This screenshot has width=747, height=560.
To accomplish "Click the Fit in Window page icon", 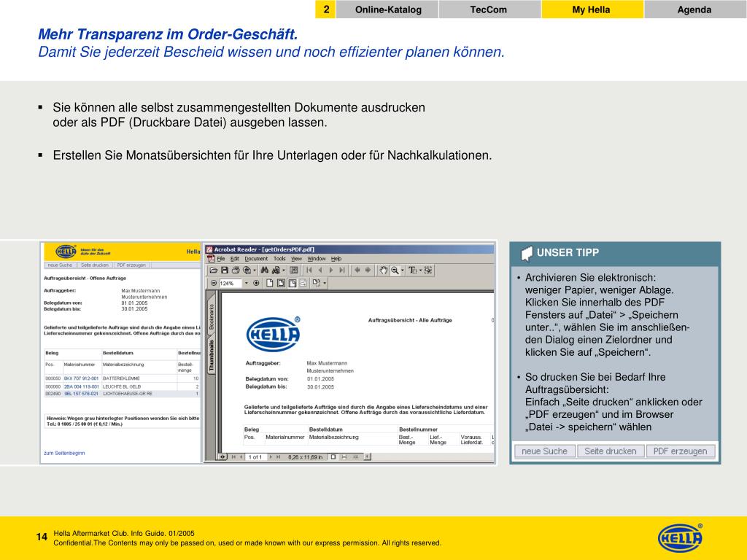I will 281,283.
